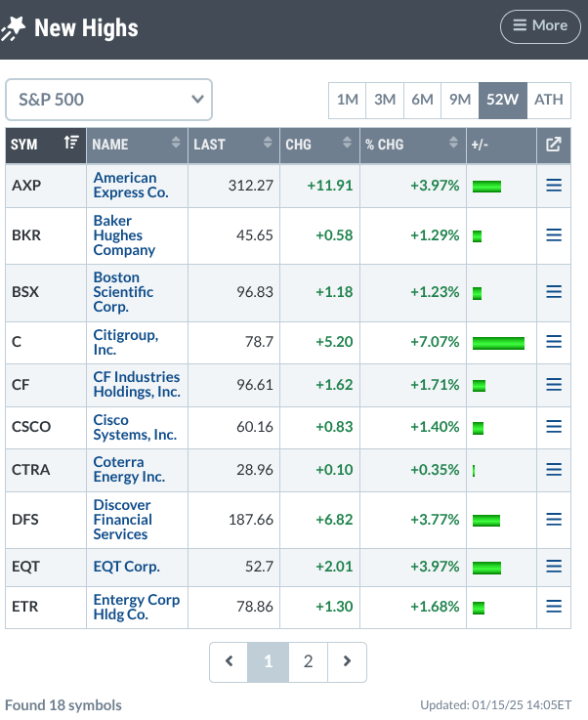Click the ETR symbol cell
The image size is (588, 720).
click(x=46, y=607)
